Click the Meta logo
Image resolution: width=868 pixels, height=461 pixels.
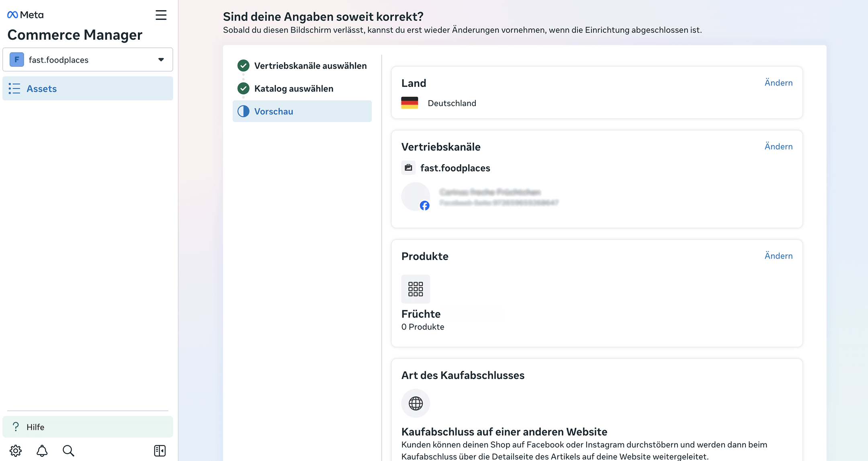pos(25,15)
